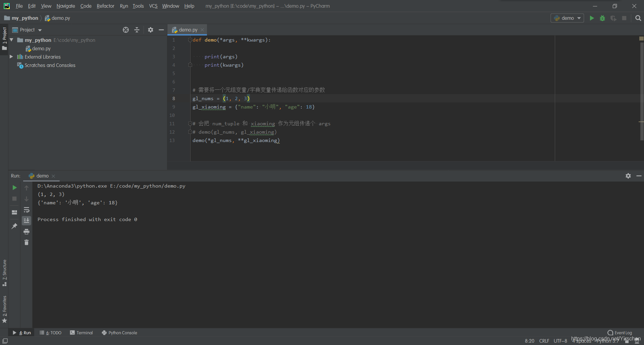The image size is (644, 345).
Task: Click the Down the stack trace arrow
Action: click(x=26, y=199)
